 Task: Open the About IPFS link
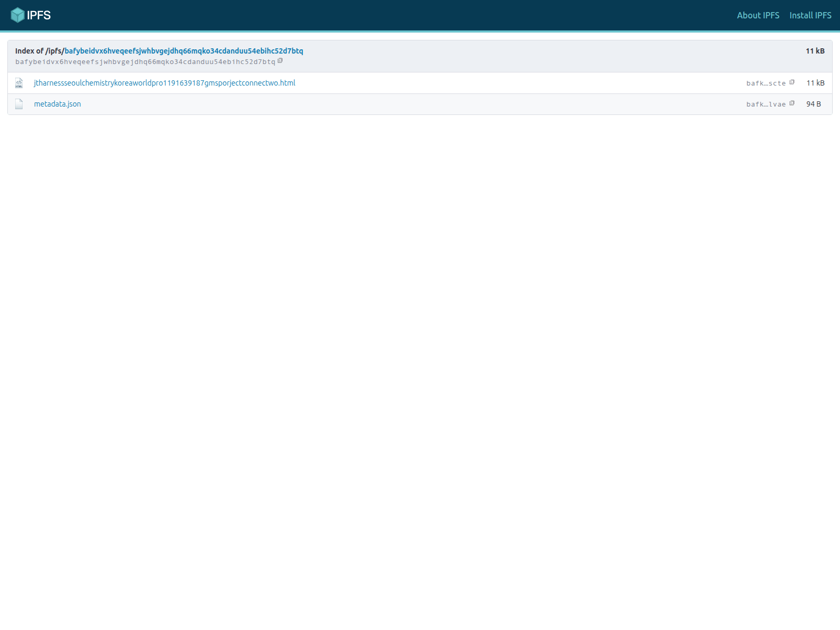coord(758,15)
